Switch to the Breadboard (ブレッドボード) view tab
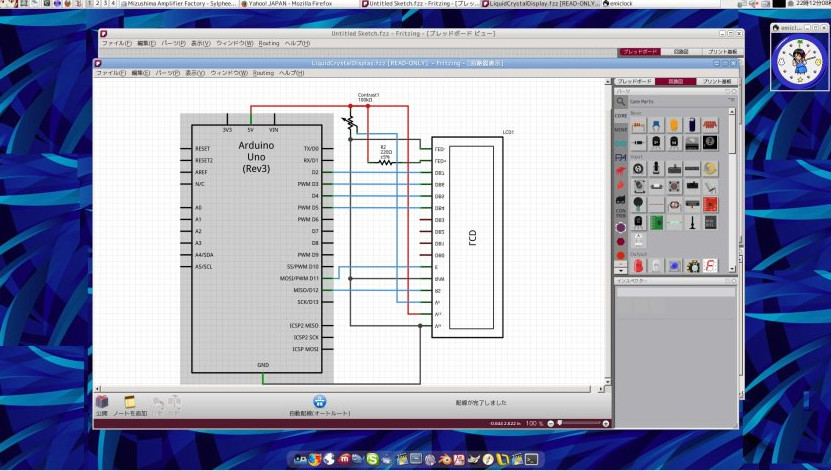831x471 pixels. 634,81
